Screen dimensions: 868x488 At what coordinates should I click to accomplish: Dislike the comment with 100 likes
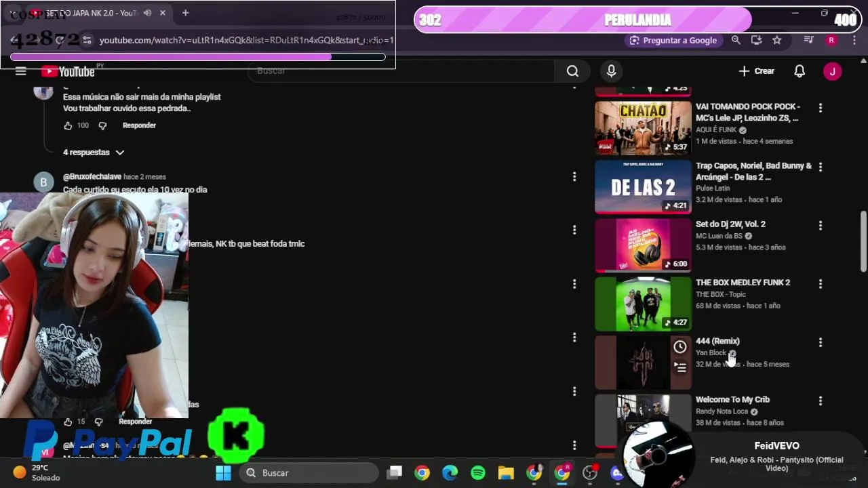[102, 125]
